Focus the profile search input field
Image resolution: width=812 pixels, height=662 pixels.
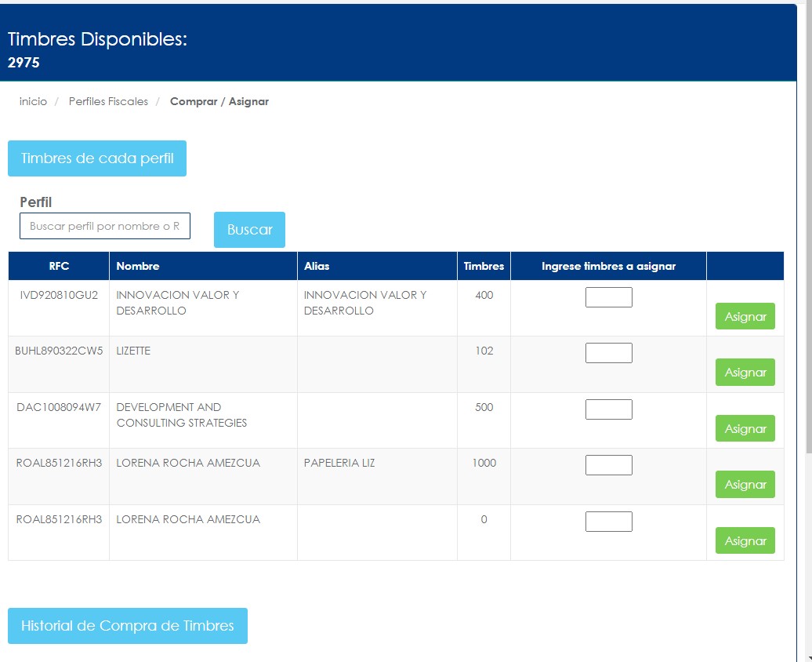[105, 226]
